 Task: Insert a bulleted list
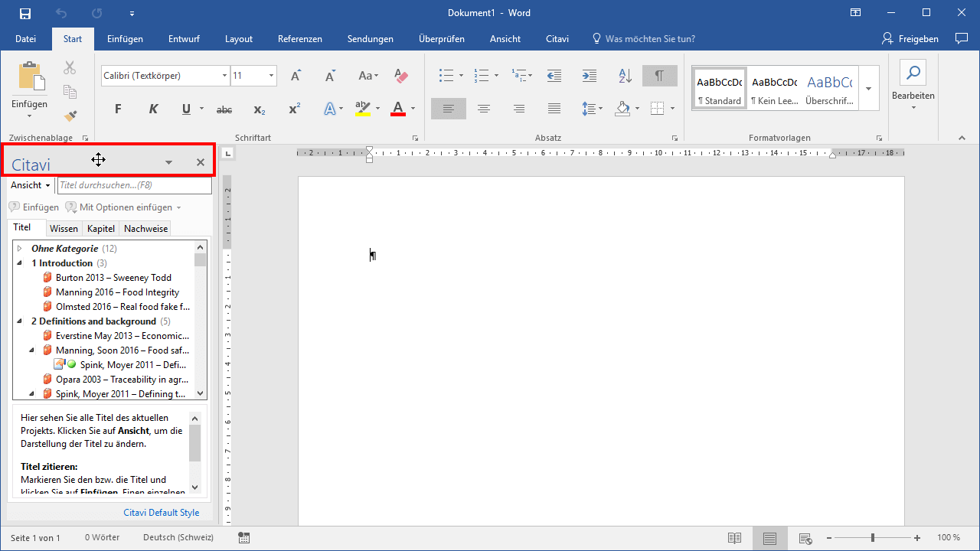click(x=446, y=76)
